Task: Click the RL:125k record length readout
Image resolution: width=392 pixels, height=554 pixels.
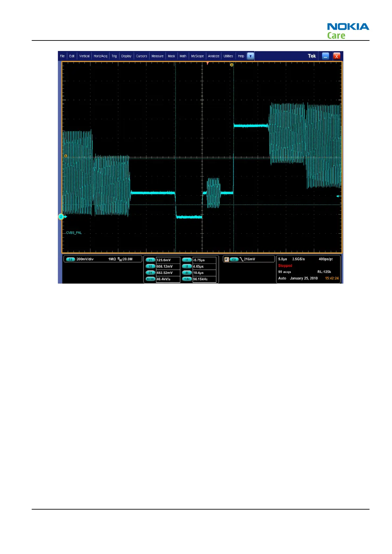Action: (324, 272)
